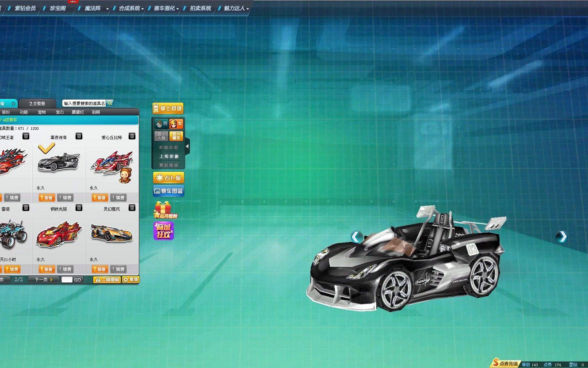Screen dimensions: 588x368
Task: Click the page number input box
Action: [67, 280]
